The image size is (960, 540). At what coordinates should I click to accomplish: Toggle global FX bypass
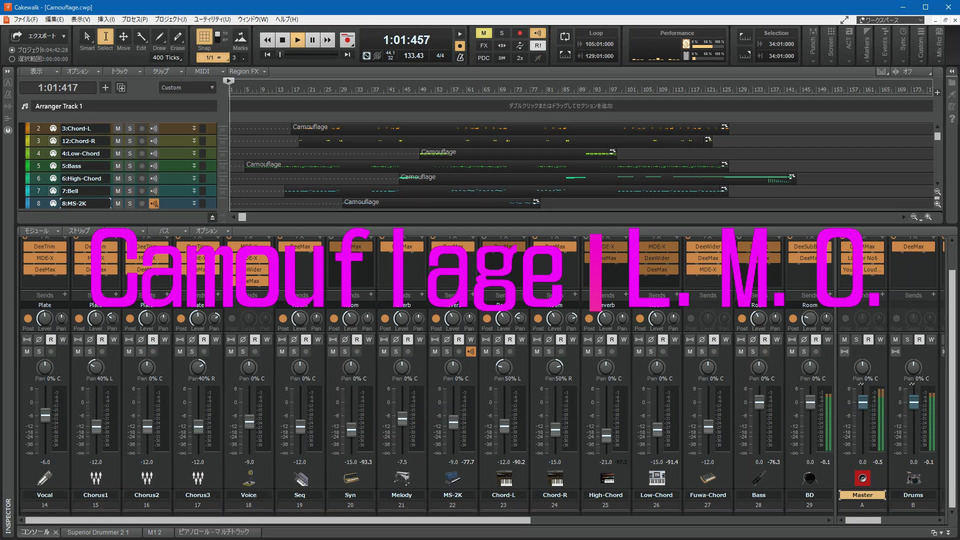[x=484, y=45]
